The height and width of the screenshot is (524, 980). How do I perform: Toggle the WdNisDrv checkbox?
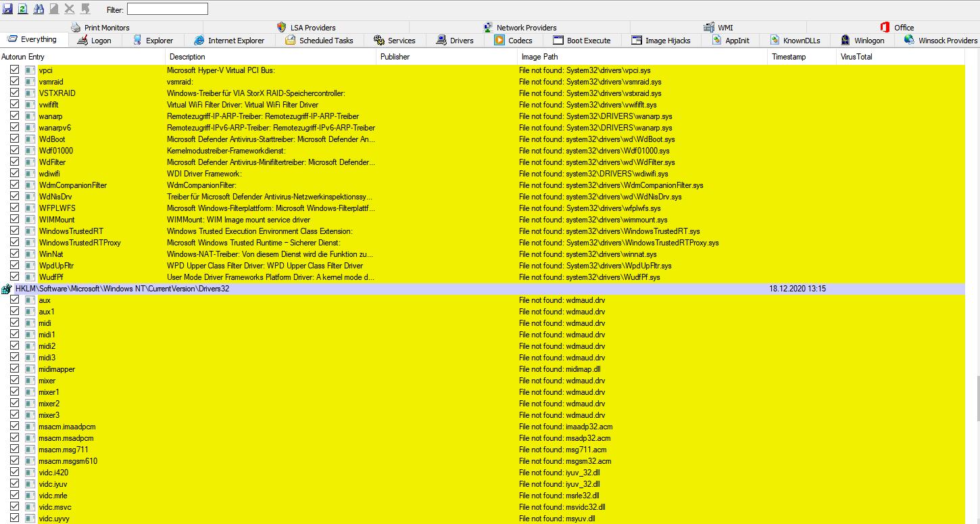pos(14,197)
